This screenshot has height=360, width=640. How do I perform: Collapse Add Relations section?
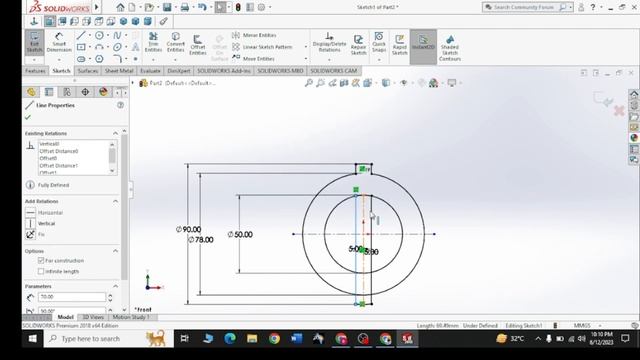tap(115, 201)
